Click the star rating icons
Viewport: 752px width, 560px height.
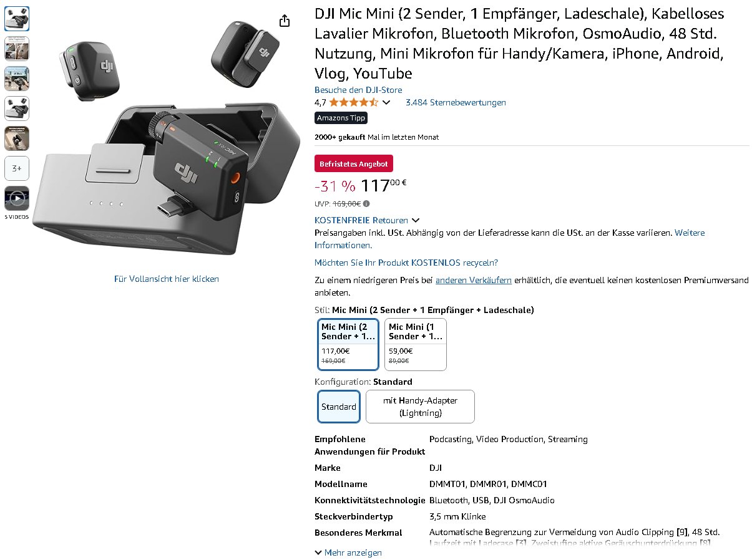point(354,102)
